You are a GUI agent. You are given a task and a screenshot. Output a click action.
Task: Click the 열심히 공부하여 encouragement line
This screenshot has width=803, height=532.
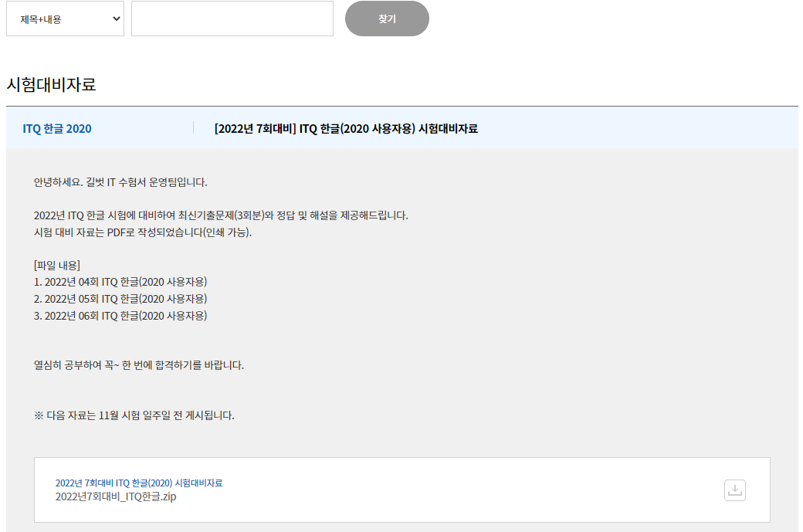pyautogui.click(x=139, y=365)
